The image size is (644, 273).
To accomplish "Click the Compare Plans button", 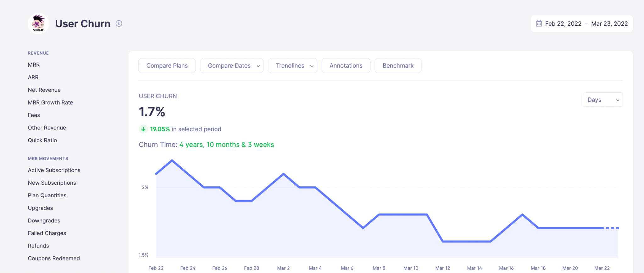I will (167, 66).
